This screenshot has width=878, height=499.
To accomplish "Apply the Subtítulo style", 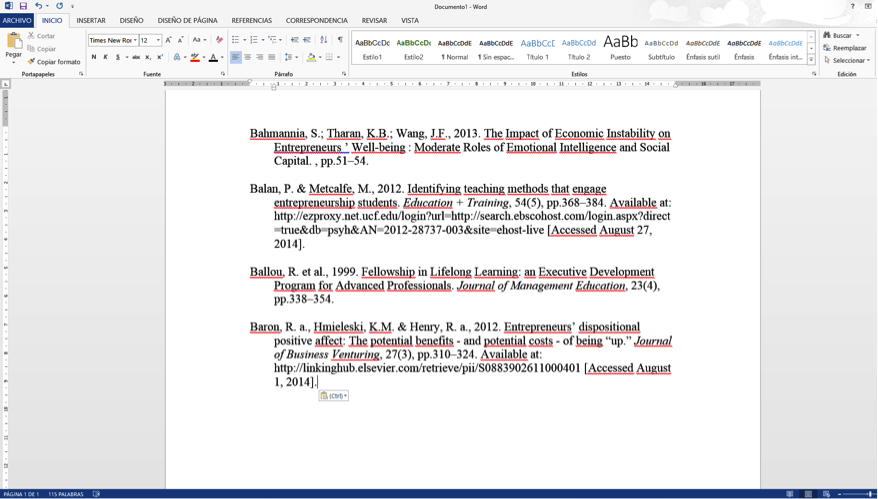I will (661, 48).
